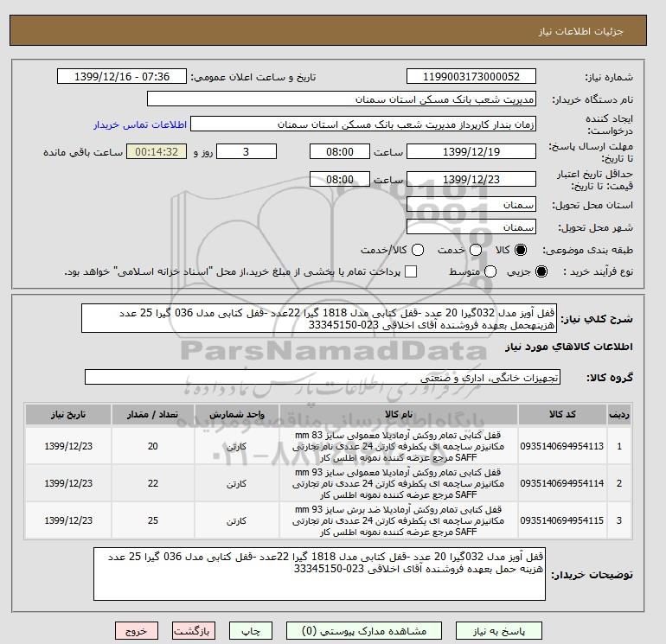Click the بازگشت back button
The image size is (666, 644).
point(193,631)
